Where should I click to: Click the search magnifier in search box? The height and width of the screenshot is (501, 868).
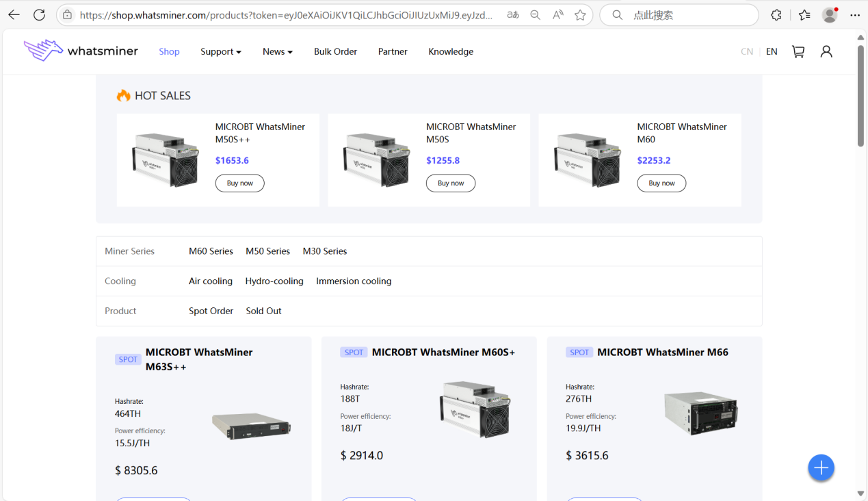(x=617, y=14)
